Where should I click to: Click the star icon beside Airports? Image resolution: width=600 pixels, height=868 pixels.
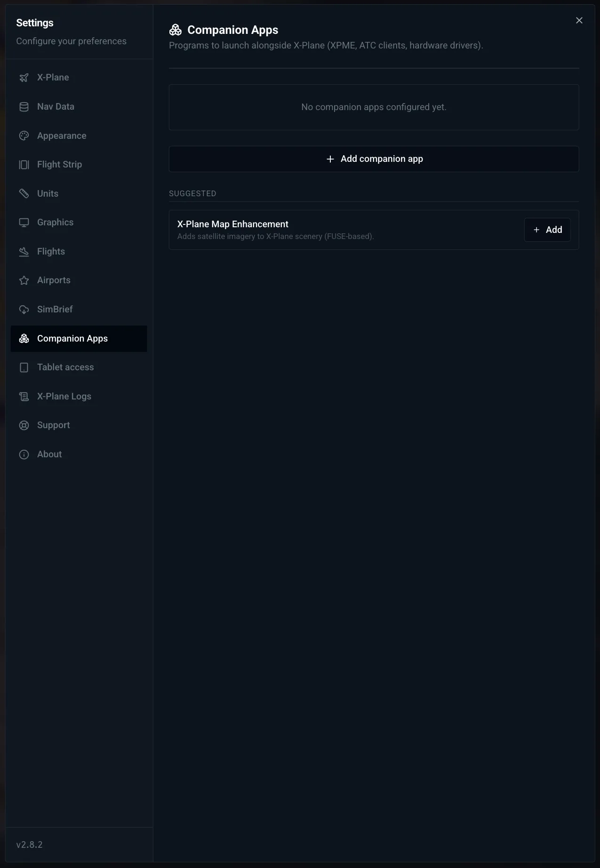[24, 280]
